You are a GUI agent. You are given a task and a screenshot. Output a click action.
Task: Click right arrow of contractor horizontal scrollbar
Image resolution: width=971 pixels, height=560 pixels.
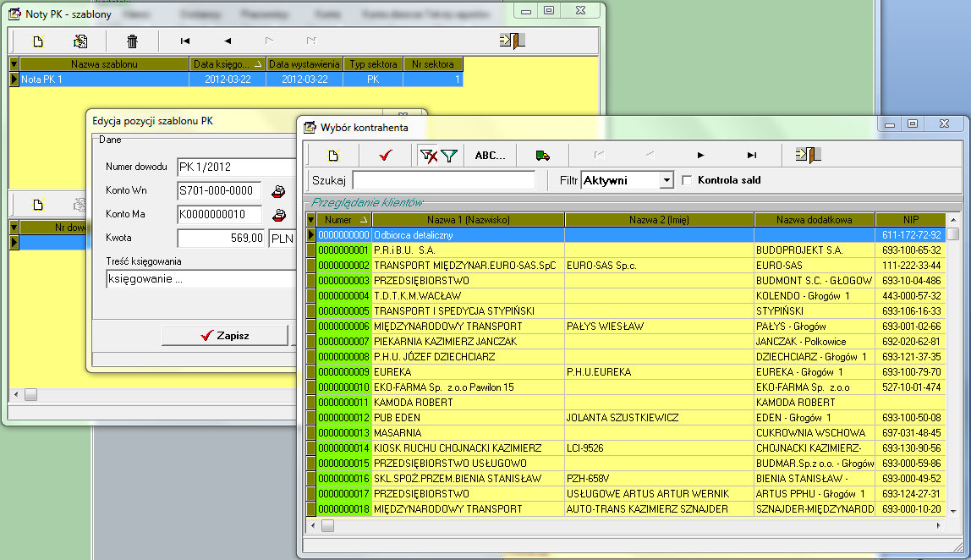[939, 525]
